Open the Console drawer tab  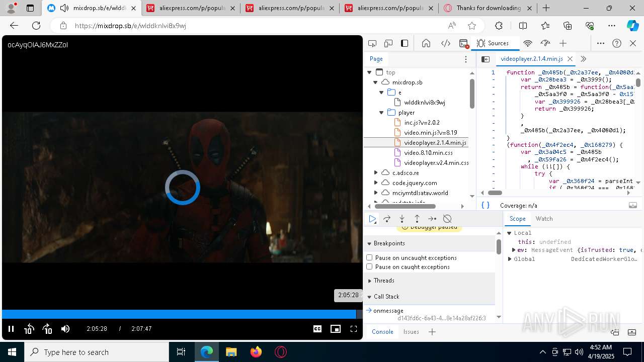[382, 331]
